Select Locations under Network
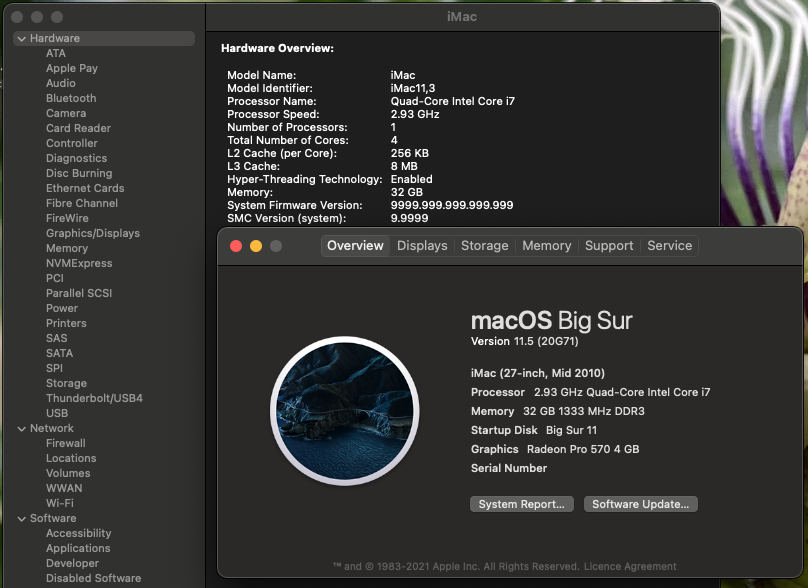The image size is (808, 588). pos(71,458)
